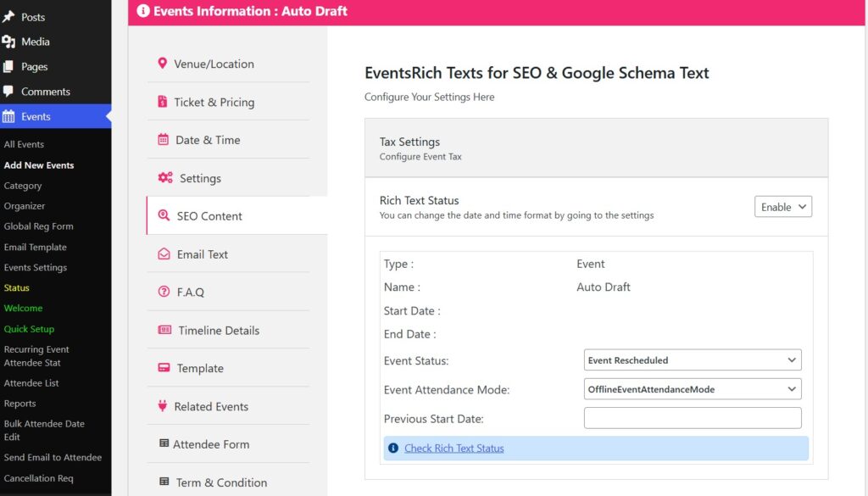Open the Event Attendance Mode dropdown
Image resolution: width=868 pixels, height=496 pixels.
693,389
